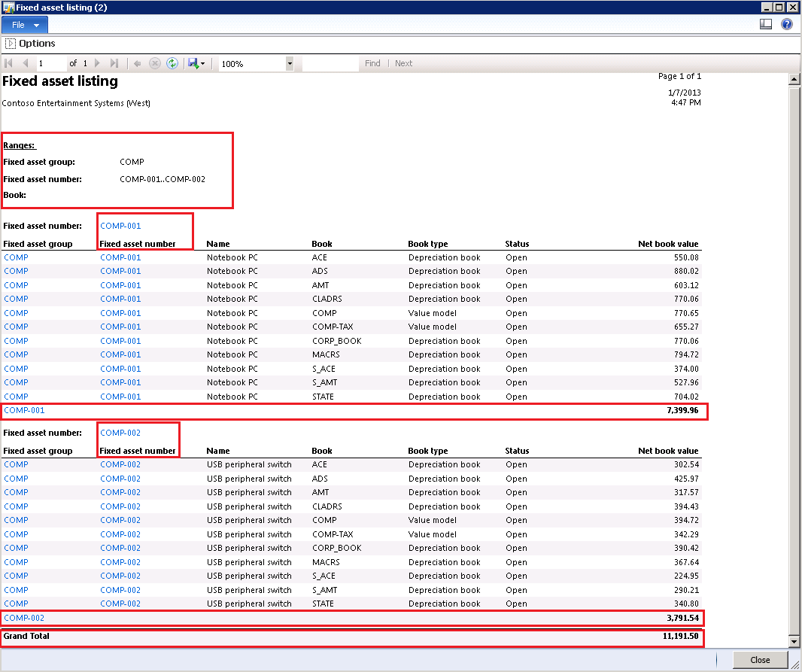Follow the COMP-001 asset hyperlink
Image resolution: width=802 pixels, height=672 pixels.
click(120, 225)
